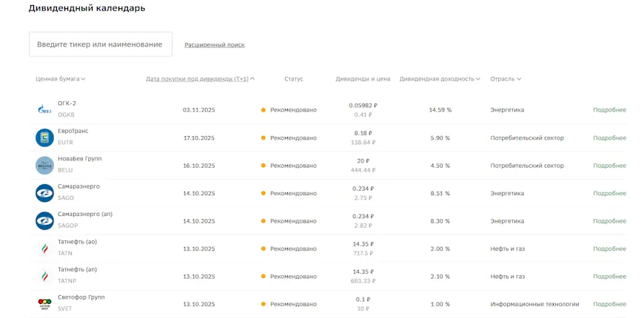The height and width of the screenshot is (318, 644).
Task: Open the Расширенный поиск link
Action: (215, 45)
